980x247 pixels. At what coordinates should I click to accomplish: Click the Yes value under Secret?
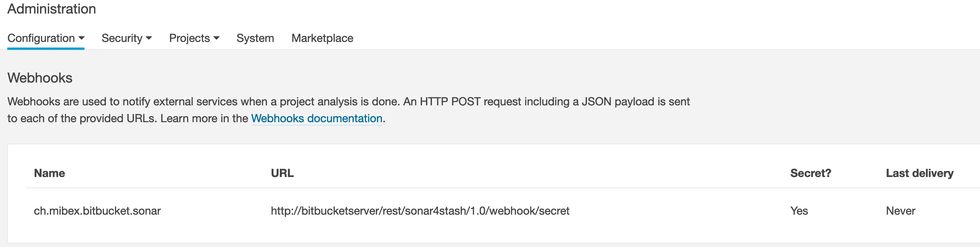pyautogui.click(x=799, y=211)
